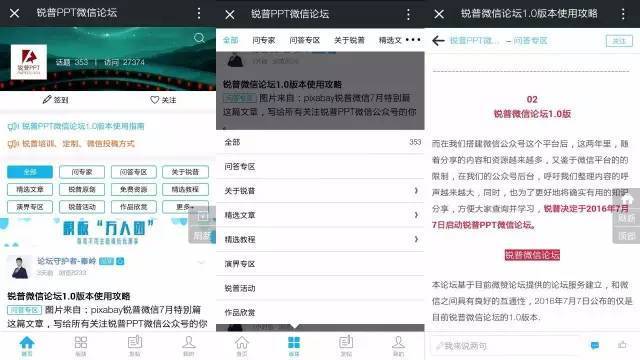Open 我的 profile icon in the left screen's bottom bar
Screen dimensions: 640x360
189,346
